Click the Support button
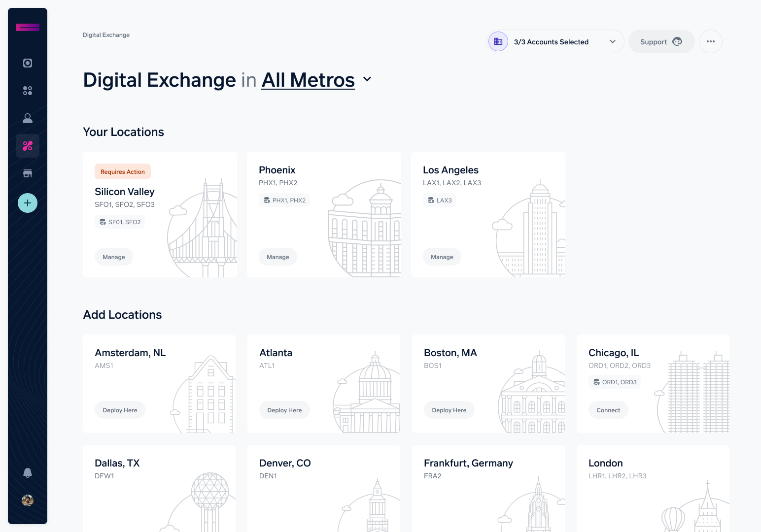This screenshot has height=532, width=761. point(661,41)
